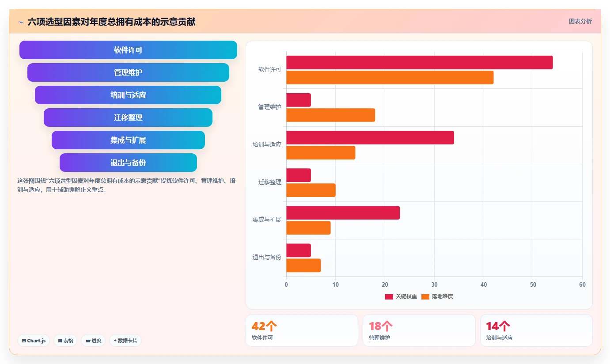Viewport: 610px width, 364px height.
Task: Click the Chart.js tag chip
Action: coord(34,341)
